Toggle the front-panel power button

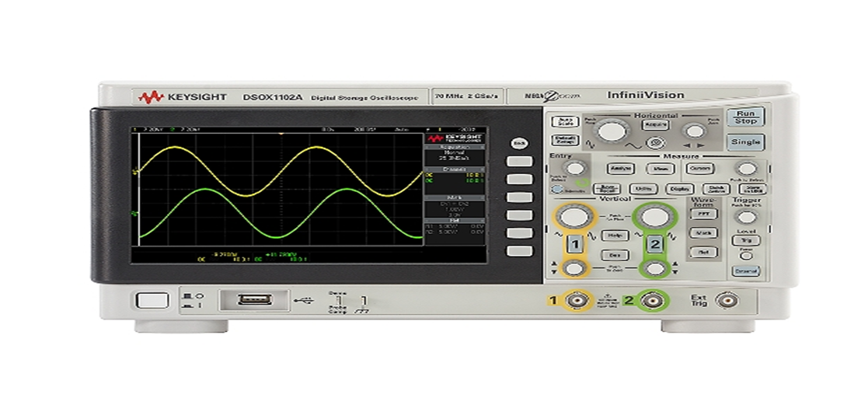point(152,301)
